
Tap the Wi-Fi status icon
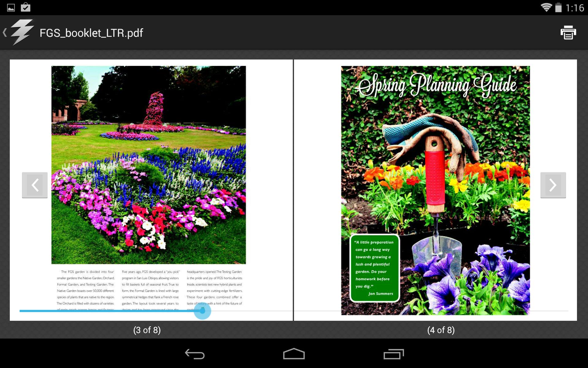546,7
